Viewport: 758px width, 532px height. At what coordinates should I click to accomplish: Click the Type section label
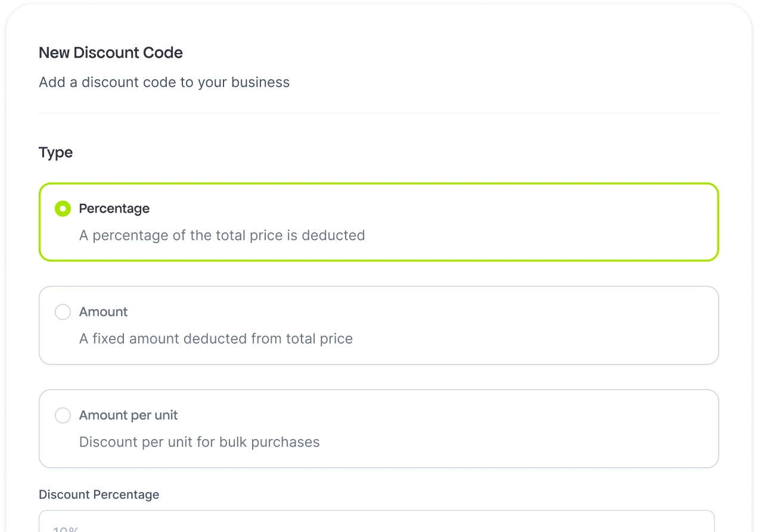(55, 153)
